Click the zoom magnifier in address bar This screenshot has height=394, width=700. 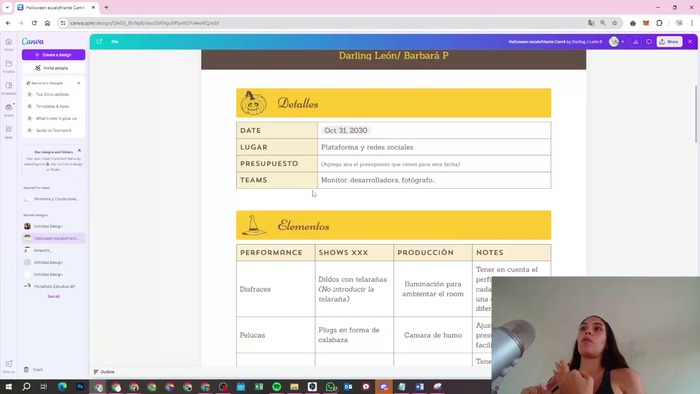coord(603,23)
